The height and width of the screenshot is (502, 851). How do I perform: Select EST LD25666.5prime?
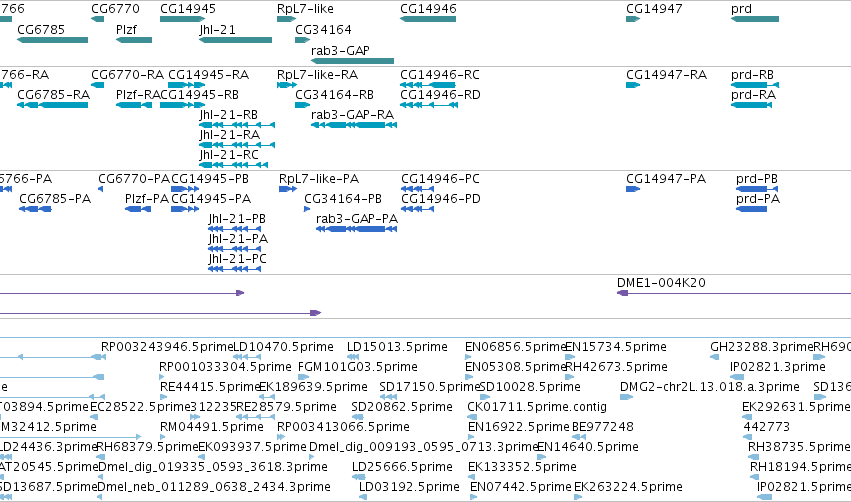click(402, 467)
